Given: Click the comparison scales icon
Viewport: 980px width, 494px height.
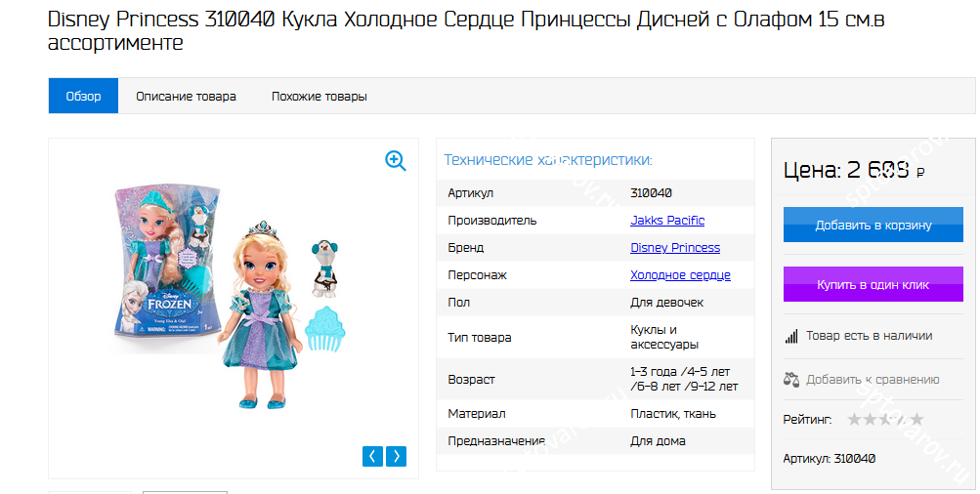Looking at the screenshot, I should [791, 380].
